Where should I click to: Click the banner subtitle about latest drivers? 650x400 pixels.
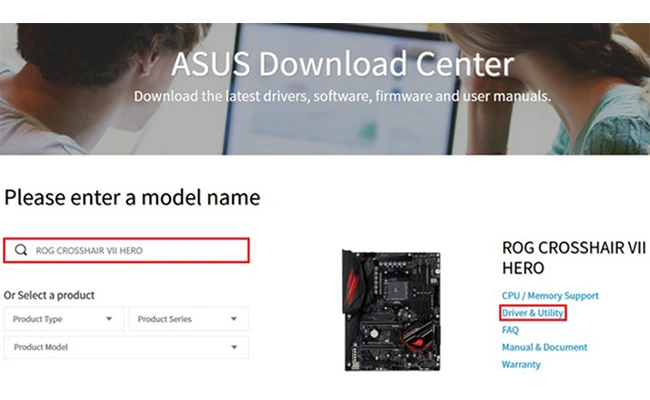click(x=341, y=97)
